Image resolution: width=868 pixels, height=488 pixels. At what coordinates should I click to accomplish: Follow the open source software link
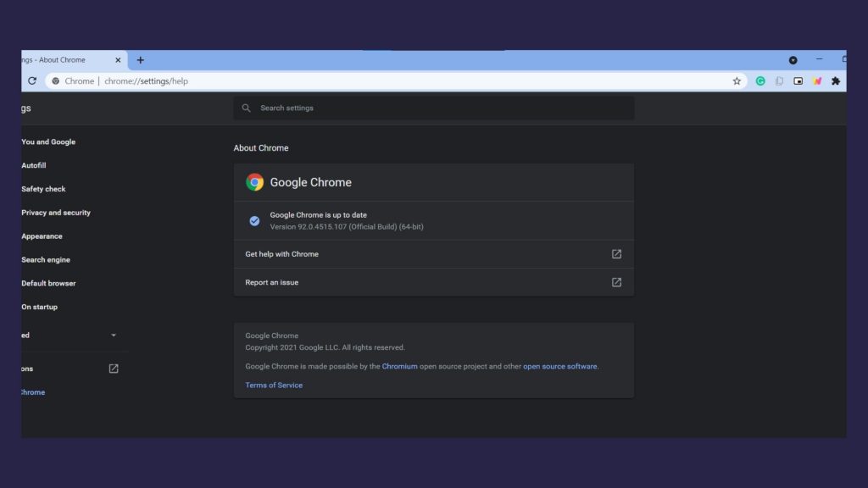(x=559, y=367)
